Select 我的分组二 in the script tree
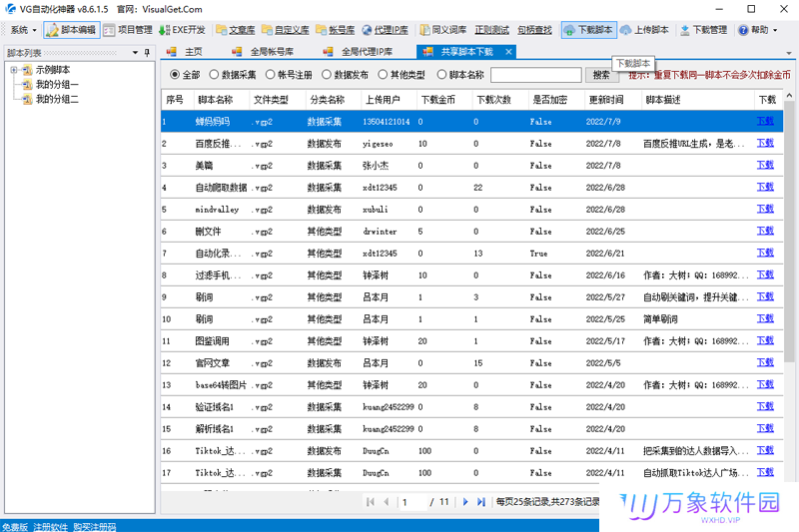799x532 pixels. pos(57,99)
